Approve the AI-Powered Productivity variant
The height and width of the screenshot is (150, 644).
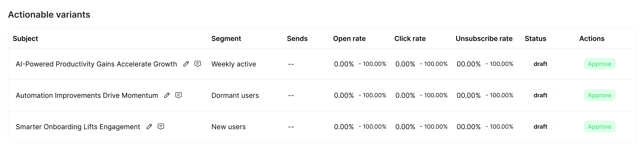coord(599,64)
